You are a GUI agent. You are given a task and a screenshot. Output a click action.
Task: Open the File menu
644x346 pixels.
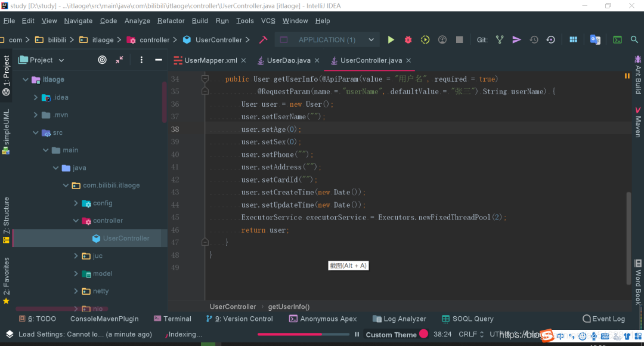click(9, 21)
